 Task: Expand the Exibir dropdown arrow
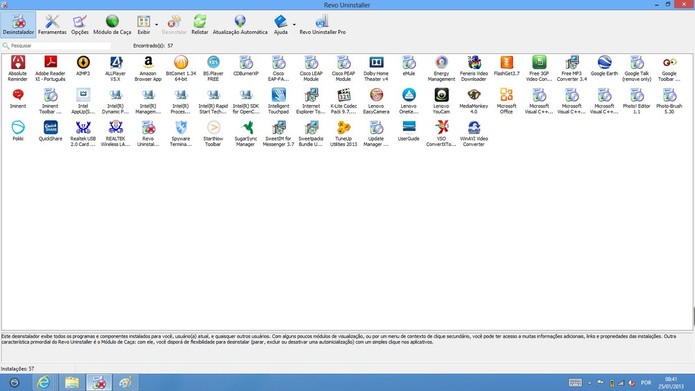(x=156, y=24)
